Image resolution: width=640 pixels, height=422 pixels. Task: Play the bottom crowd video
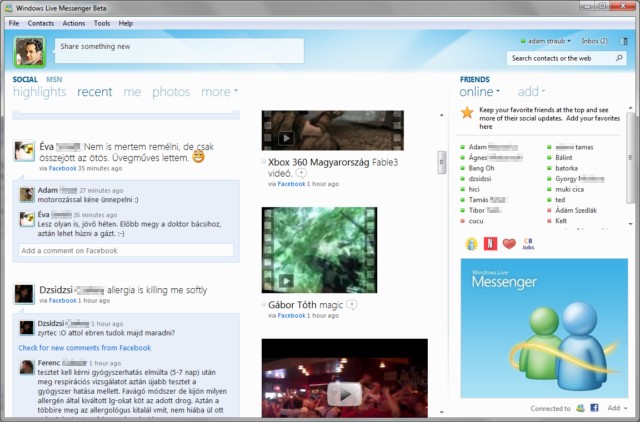pyautogui.click(x=344, y=394)
